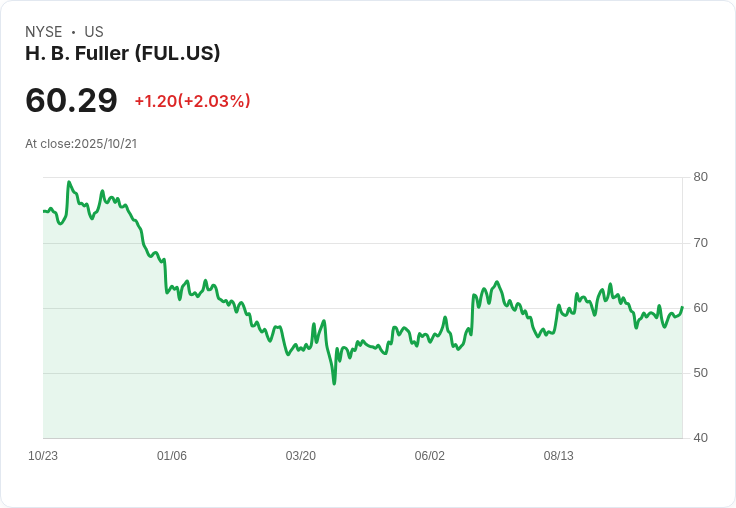Click the At close:2025/10/21 text
736x508 pixels.
[81, 144]
